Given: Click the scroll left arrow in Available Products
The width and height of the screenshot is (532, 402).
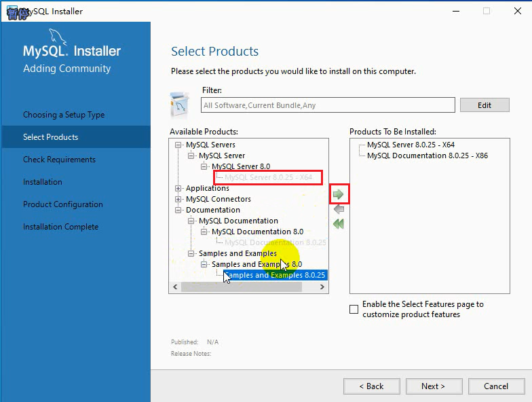Looking at the screenshot, I should click(175, 287).
